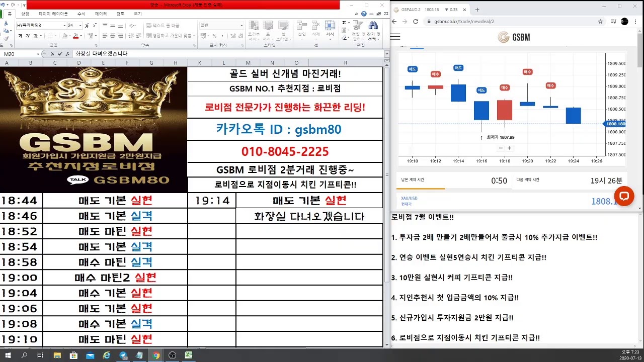Select cell with text 화장실 다녀오겠습니다
Screen dimensions: 644x362
309,216
